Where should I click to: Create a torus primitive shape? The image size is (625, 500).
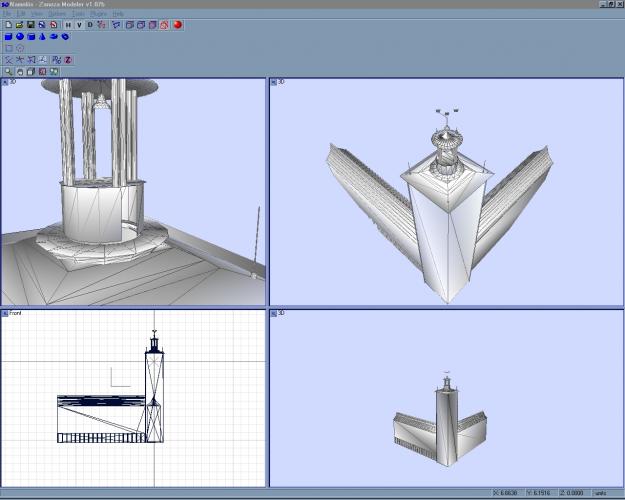[54, 36]
